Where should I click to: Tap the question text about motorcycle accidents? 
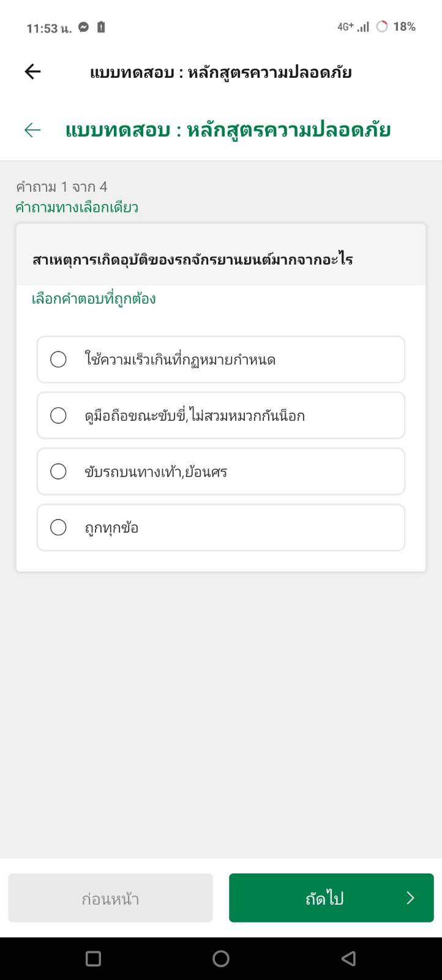pyautogui.click(x=192, y=260)
